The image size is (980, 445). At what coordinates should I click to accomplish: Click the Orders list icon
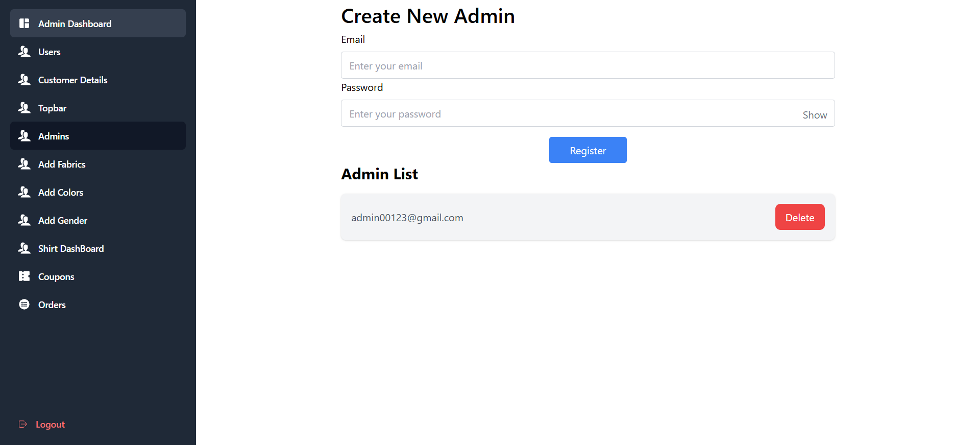[x=24, y=305]
